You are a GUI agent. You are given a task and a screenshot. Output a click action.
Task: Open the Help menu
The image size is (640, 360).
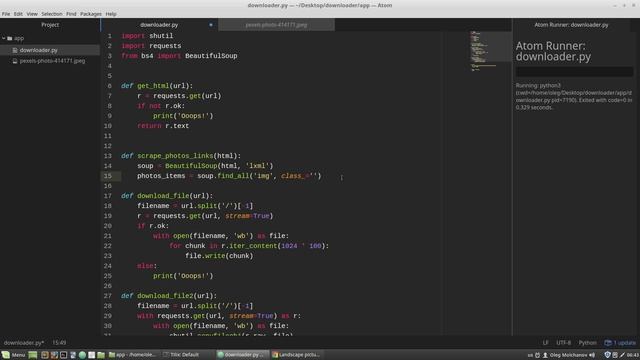point(111,14)
